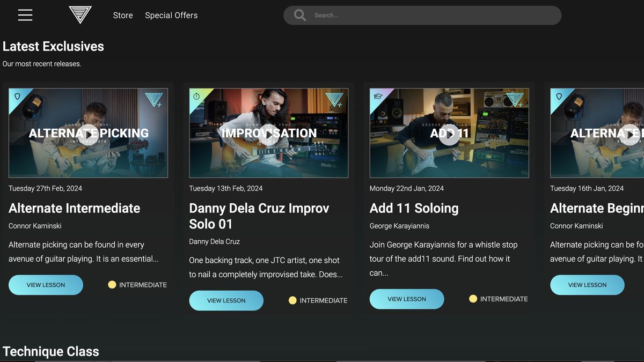Click artist name Danny Dela Cruz
644x362 pixels.
214,241
